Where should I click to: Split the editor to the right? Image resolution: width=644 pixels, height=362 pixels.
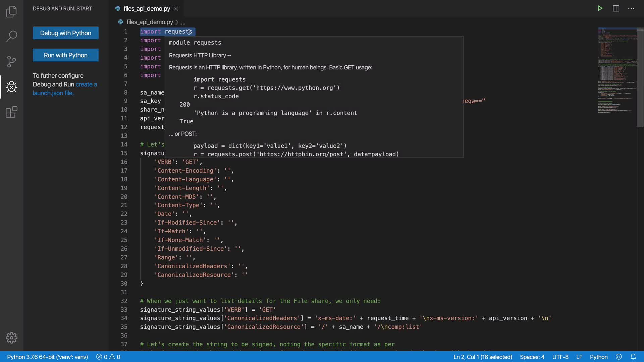(616, 8)
